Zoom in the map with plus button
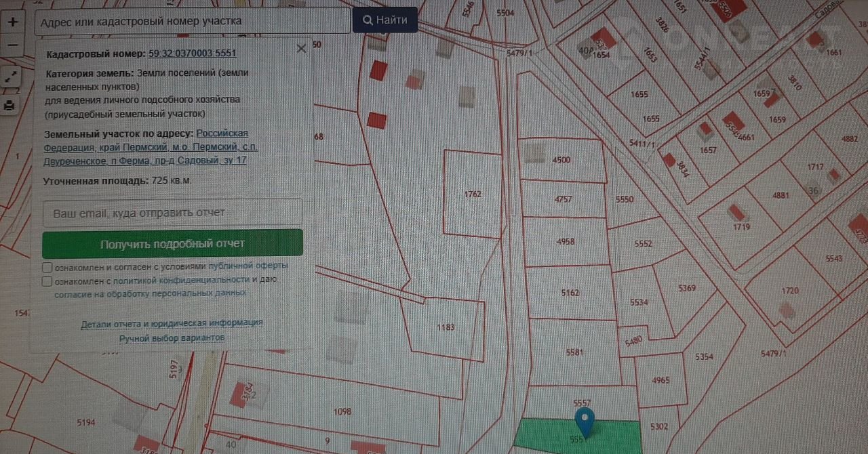The height and width of the screenshot is (454, 868). point(12,22)
